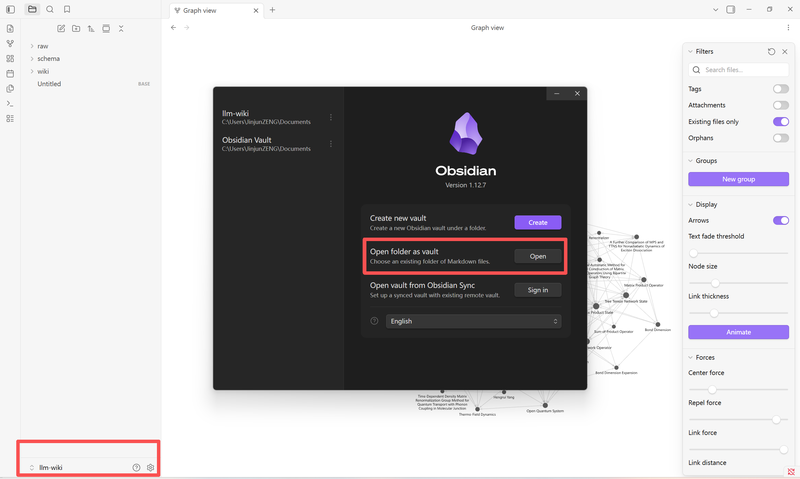Open help from bottom-left sidebar
This screenshot has height=479, width=800.
coord(136,467)
